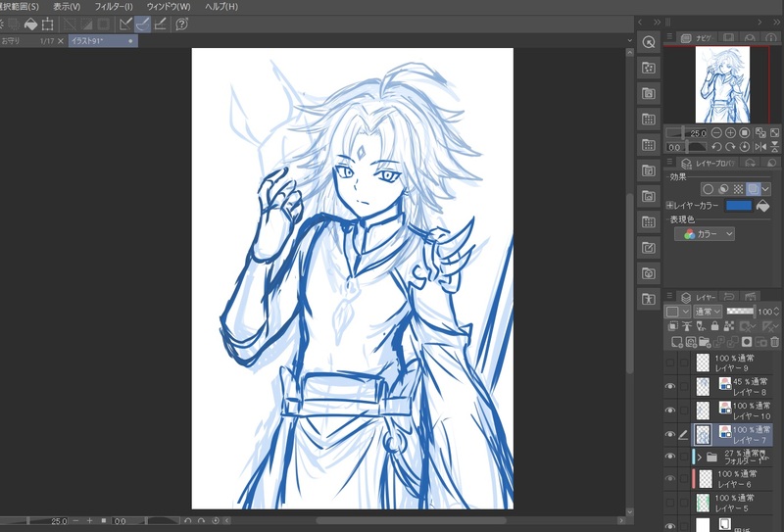
Task: Click the Scale/Rotate transform icon in command bar
Action: point(47,24)
